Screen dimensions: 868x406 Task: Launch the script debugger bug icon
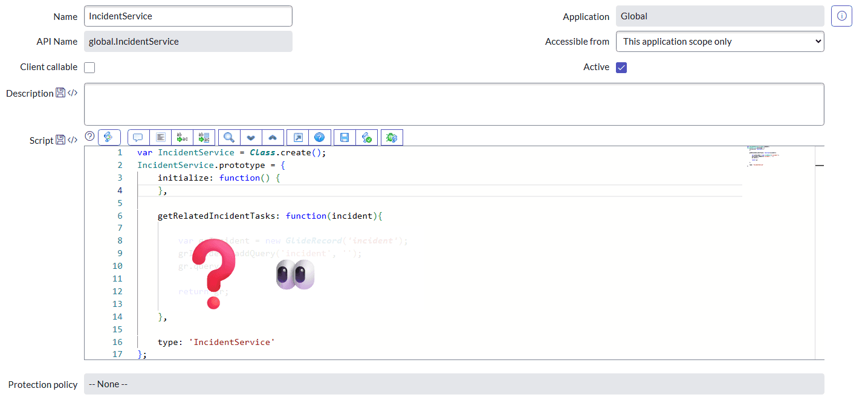click(x=391, y=137)
